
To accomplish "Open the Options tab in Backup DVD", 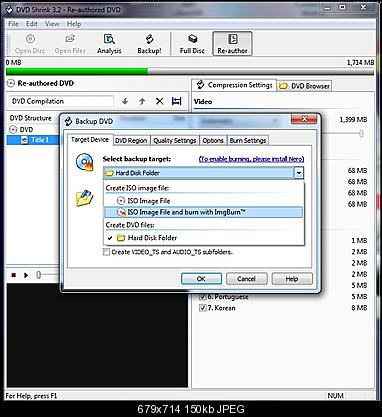I will [213, 141].
